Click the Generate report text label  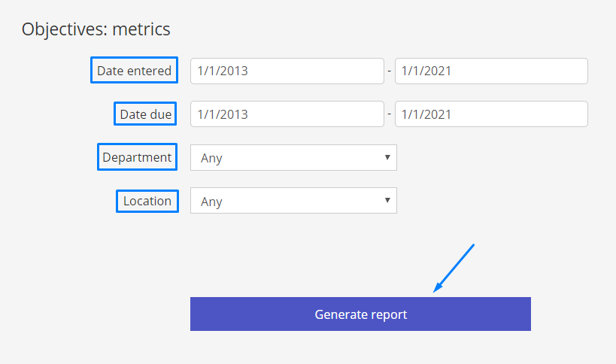(x=360, y=314)
